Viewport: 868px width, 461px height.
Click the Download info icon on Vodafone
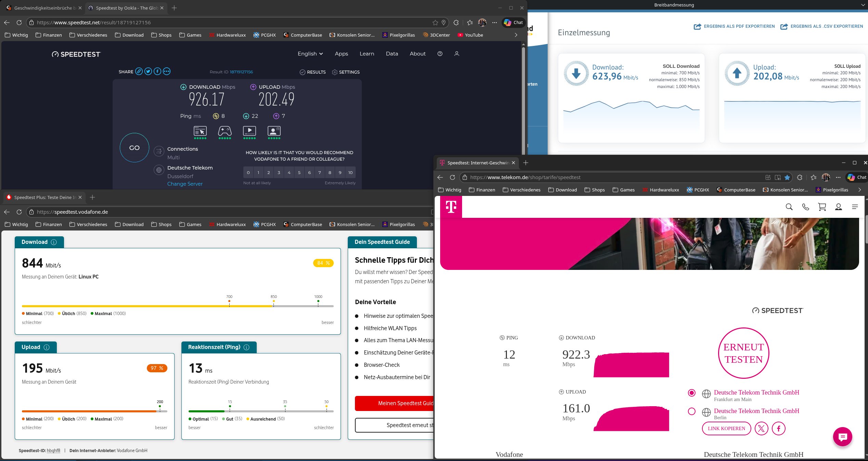tap(54, 242)
